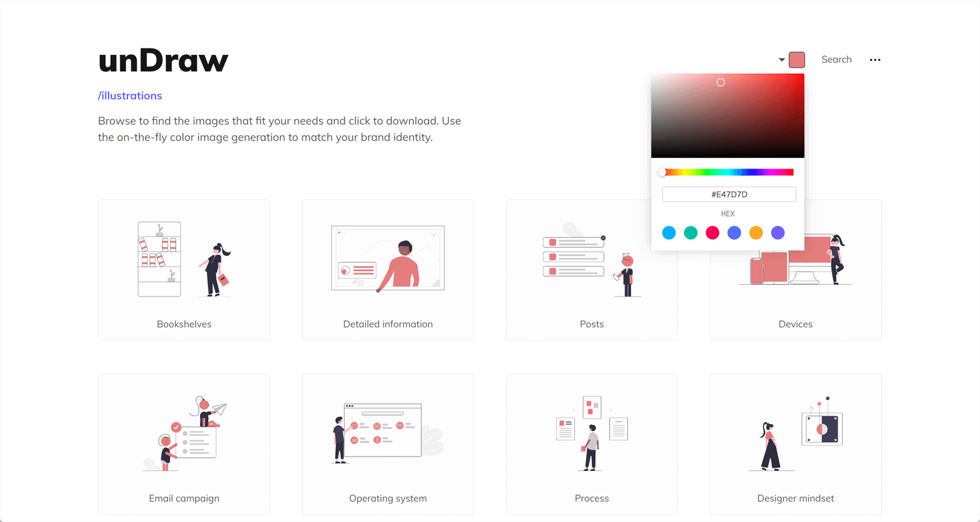
Task: Select the purple preset swatch
Action: 777,233
